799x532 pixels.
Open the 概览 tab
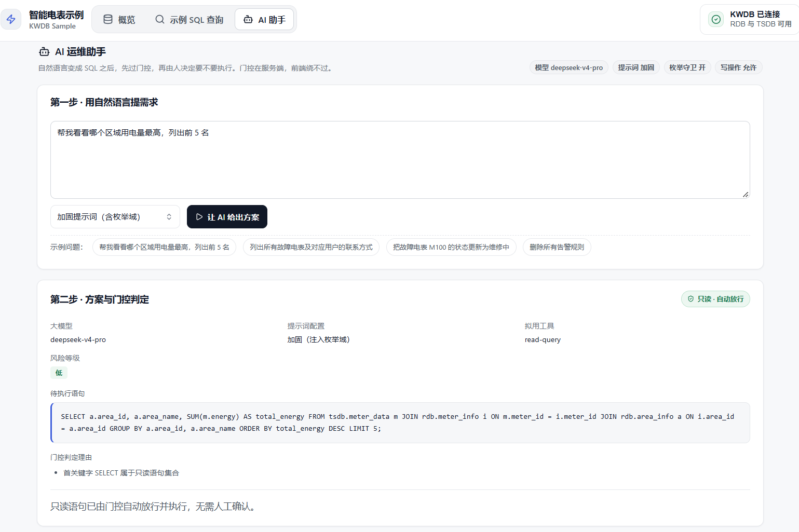(119, 19)
